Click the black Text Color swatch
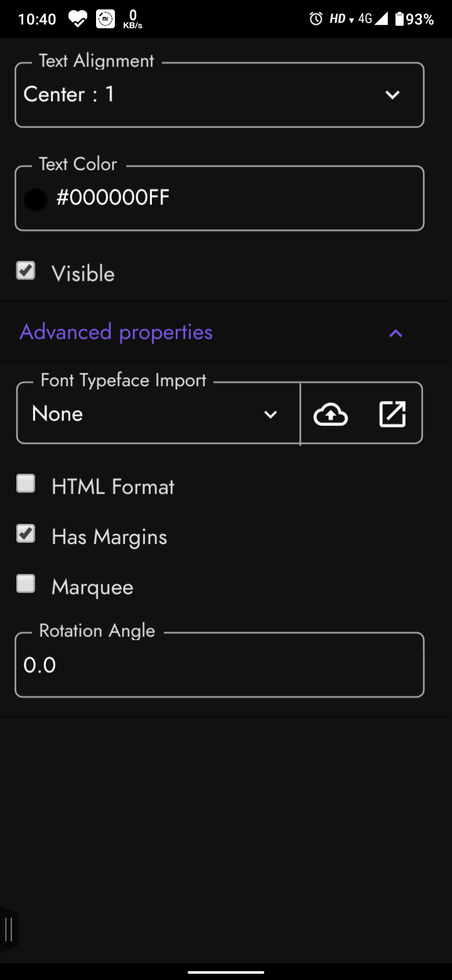This screenshot has height=980, width=452. tap(36, 199)
